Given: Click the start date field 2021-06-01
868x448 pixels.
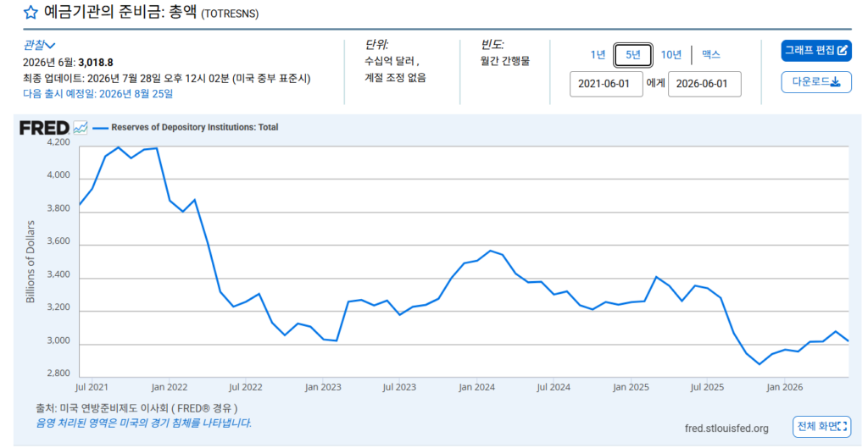Looking at the screenshot, I should pyautogui.click(x=606, y=84).
